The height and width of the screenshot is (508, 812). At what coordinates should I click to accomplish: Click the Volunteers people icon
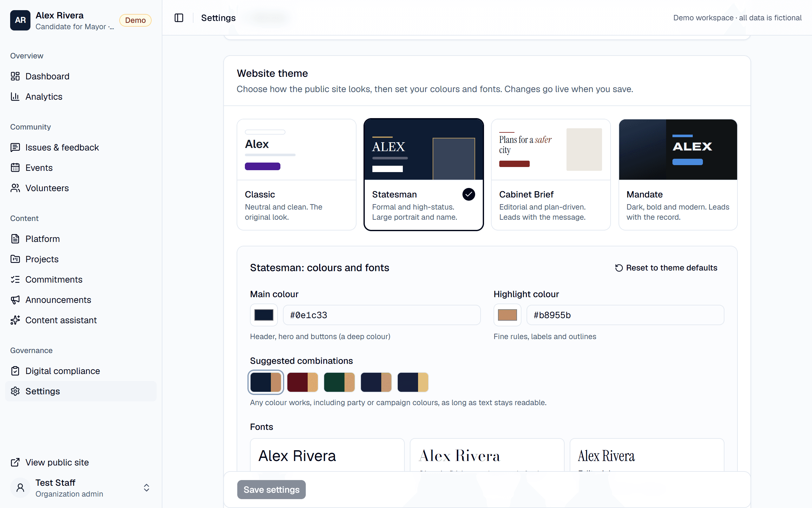point(15,188)
